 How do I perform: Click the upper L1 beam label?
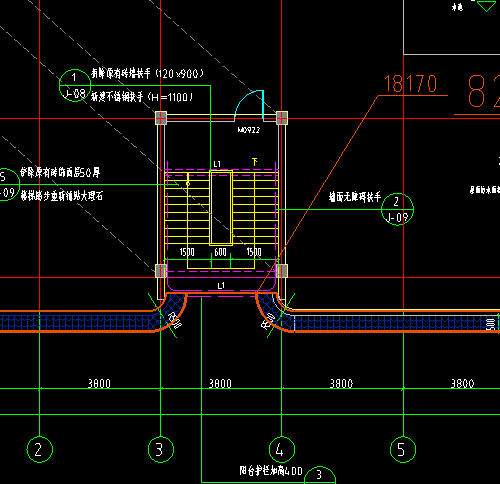[x=217, y=164]
